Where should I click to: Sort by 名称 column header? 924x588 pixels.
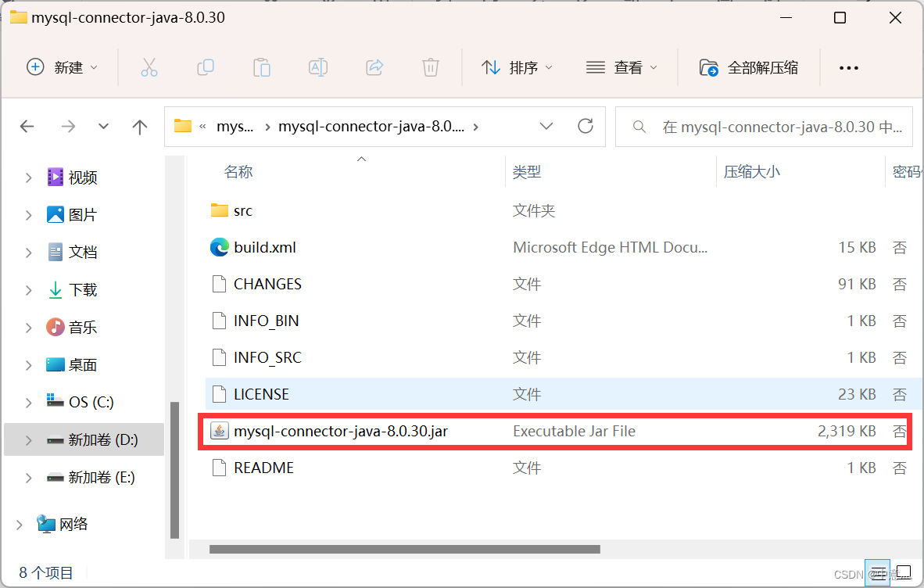coord(238,172)
